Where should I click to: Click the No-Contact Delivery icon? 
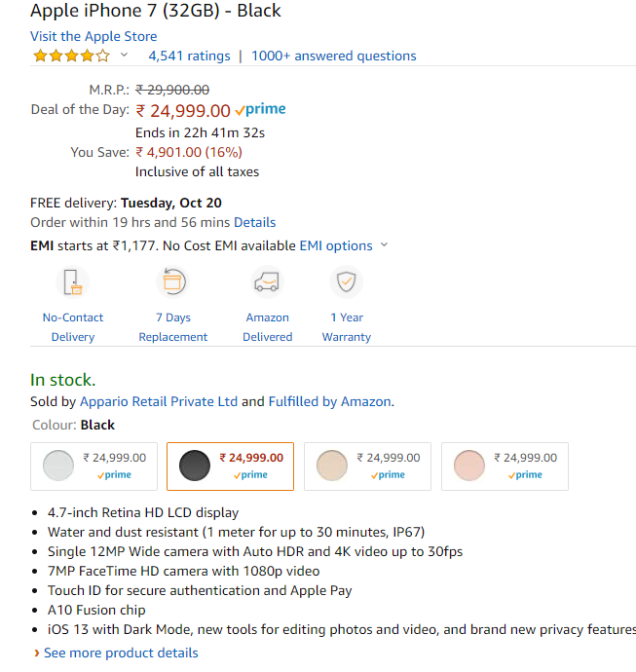(72, 282)
